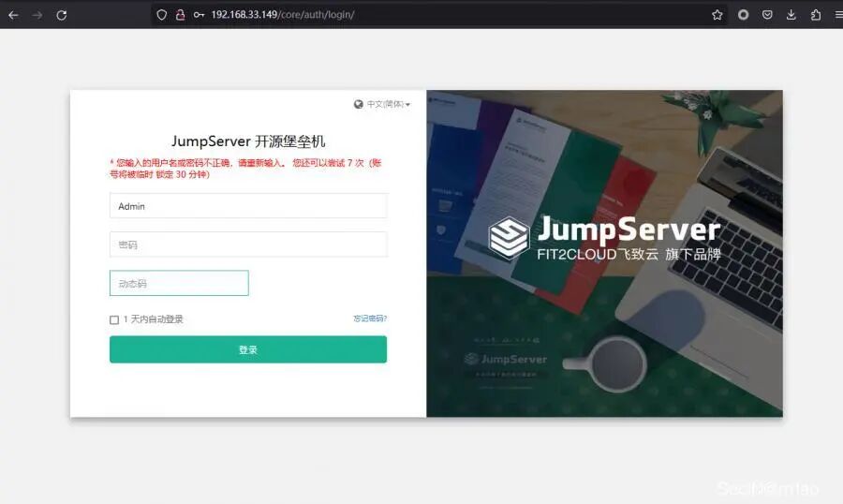Viewport: 843px width, 504px height.
Task: Go back with the browser back arrow
Action: (x=13, y=15)
